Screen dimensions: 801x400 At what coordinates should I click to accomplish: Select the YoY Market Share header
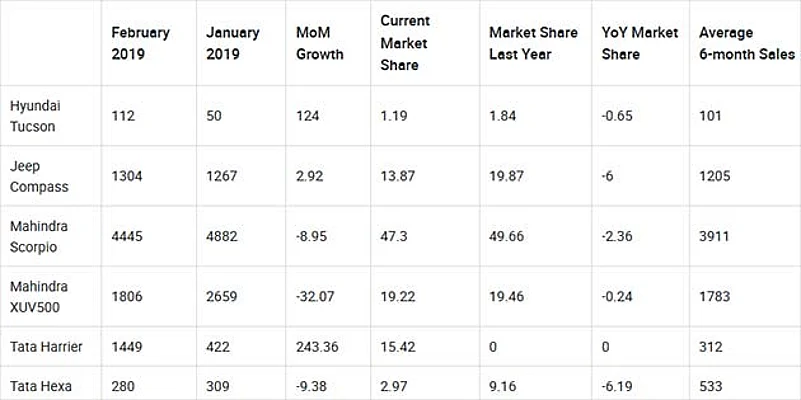[x=635, y=41]
